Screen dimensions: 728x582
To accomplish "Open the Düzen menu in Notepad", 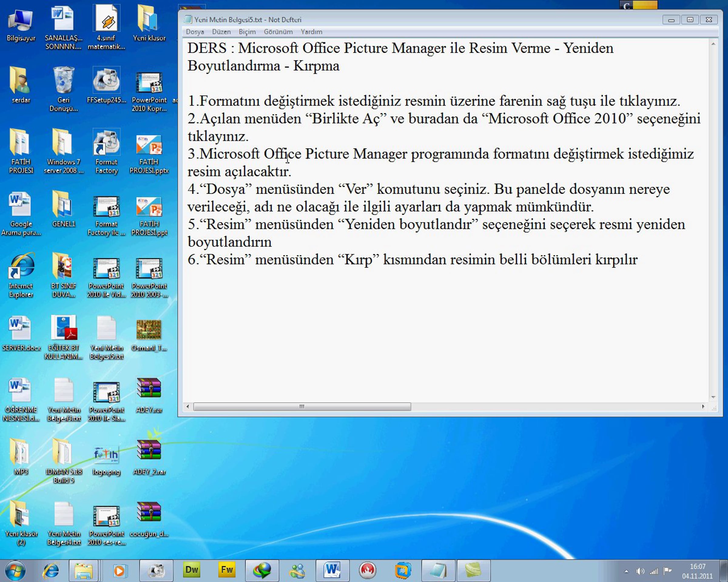I will (x=221, y=32).
